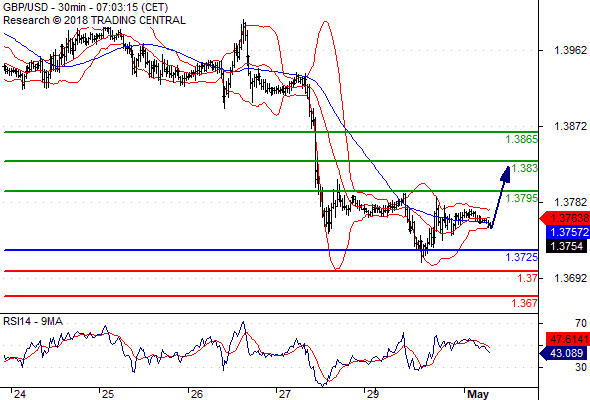The height and width of the screenshot is (400, 590).
Task: Select the red 47.6141 RSI value tag
Action: tap(567, 339)
